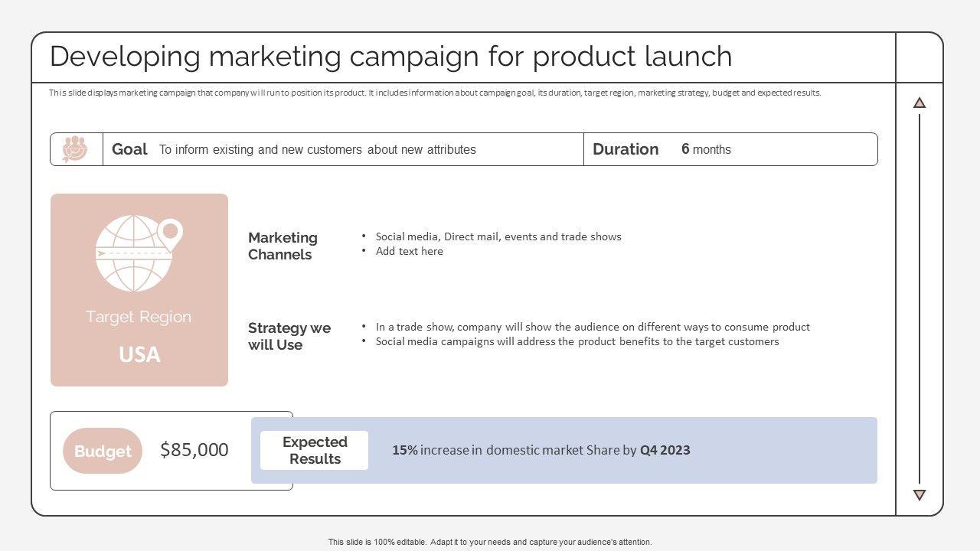Viewport: 980px width, 551px height.
Task: Click the customer group goal icon
Action: point(75,149)
